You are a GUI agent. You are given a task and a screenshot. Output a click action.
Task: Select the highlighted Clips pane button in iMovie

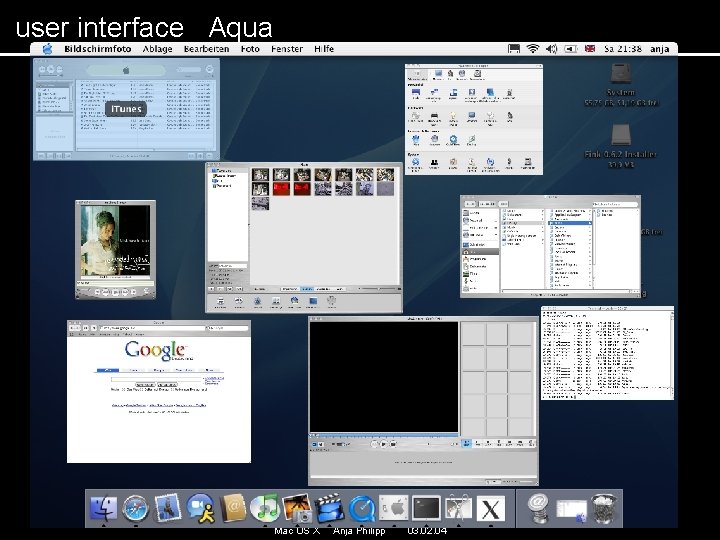coord(466,444)
